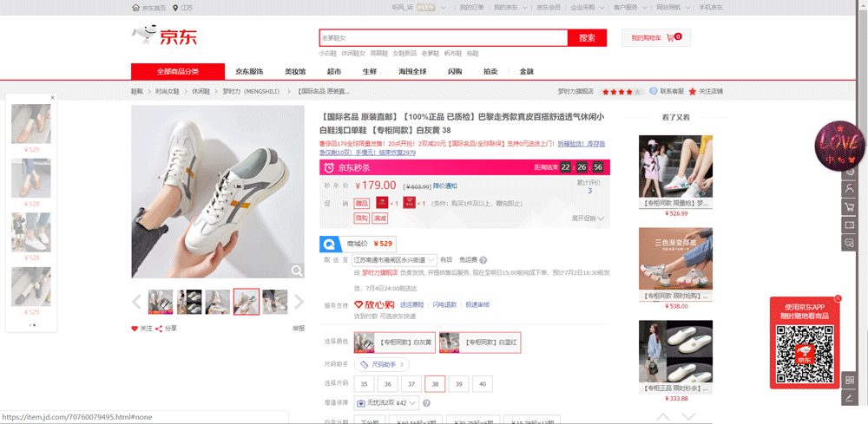Click the 降价通知 price alert link
The width and height of the screenshot is (868, 424).
pos(445,186)
